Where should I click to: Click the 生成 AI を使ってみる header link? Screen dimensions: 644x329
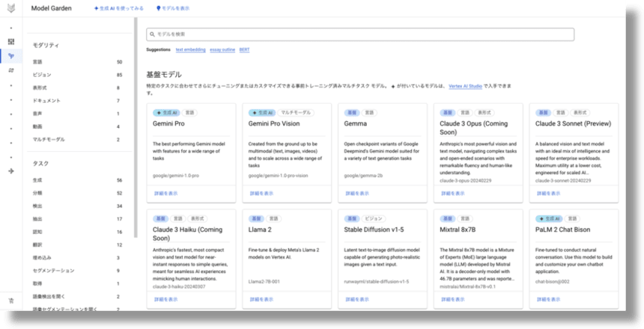(119, 8)
